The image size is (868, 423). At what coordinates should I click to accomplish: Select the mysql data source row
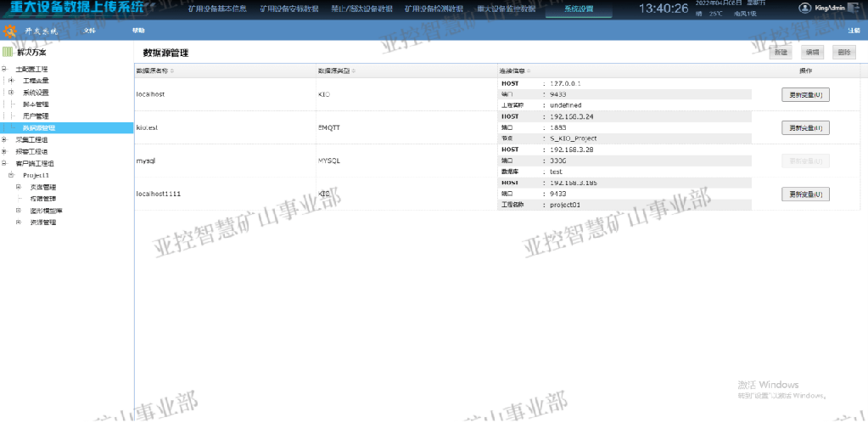[497, 161]
